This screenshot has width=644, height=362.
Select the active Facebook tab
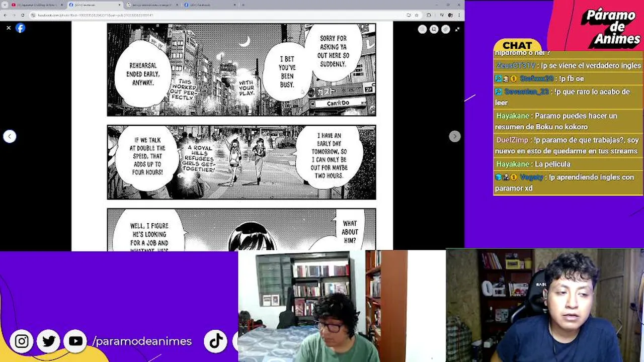[x=96, y=6]
